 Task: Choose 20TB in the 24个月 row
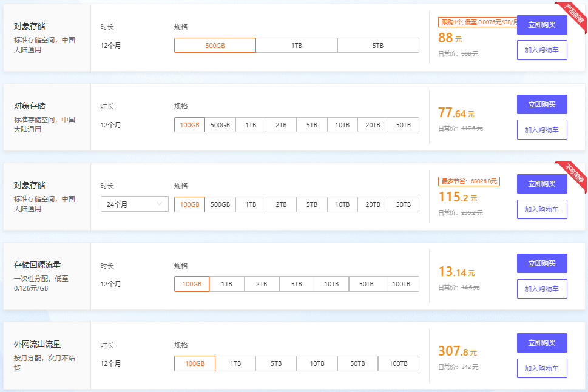click(x=373, y=204)
